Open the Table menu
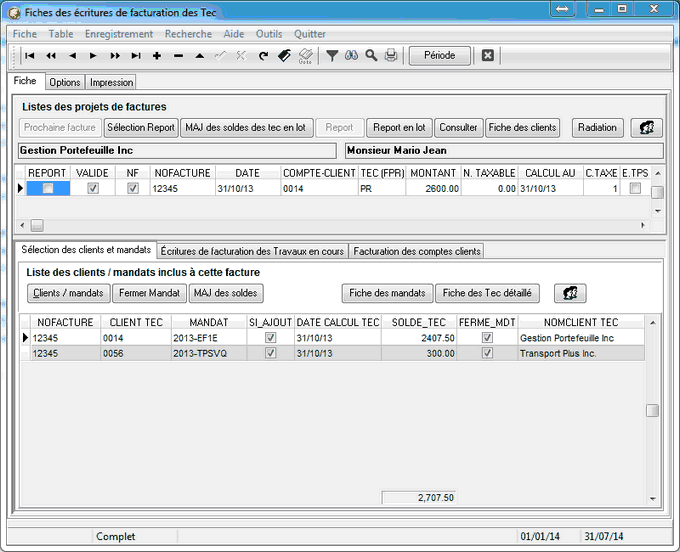Image resolution: width=680 pixels, height=552 pixels. [61, 34]
